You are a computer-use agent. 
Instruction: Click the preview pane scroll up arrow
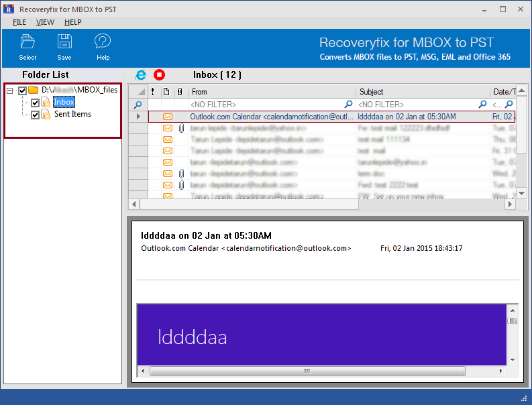[513, 310]
